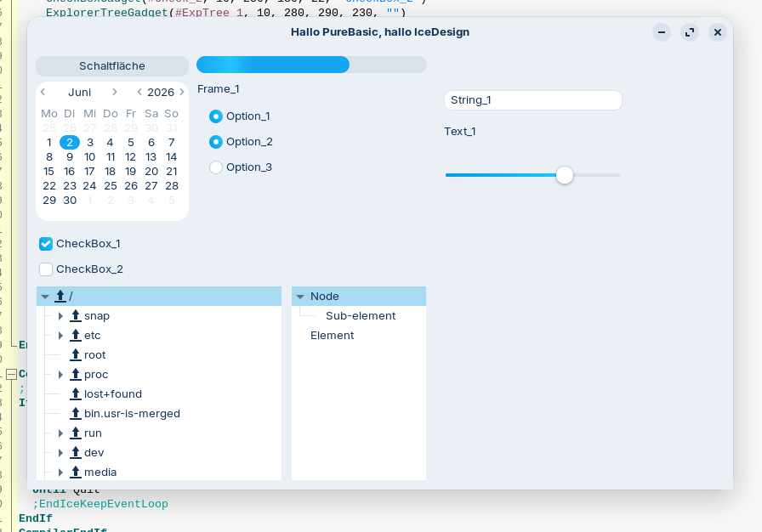Click the folder icon next to proc
Viewport: 762px width, 532px height.
76,375
